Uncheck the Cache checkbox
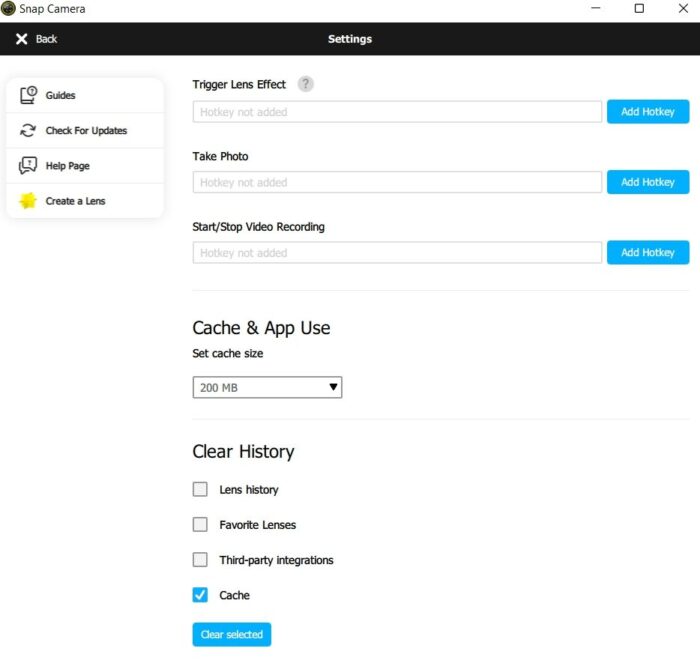The width and height of the screenshot is (700, 666). (x=200, y=595)
